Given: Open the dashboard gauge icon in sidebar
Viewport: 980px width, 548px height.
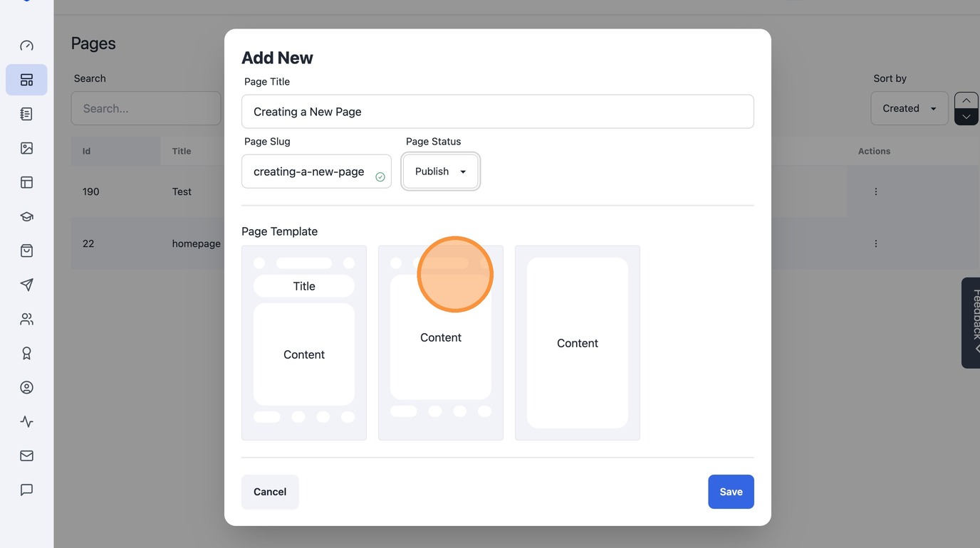Looking at the screenshot, I should coord(26,46).
